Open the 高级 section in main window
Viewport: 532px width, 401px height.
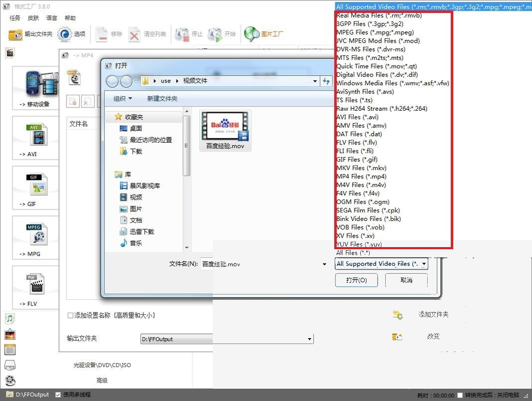point(102,380)
